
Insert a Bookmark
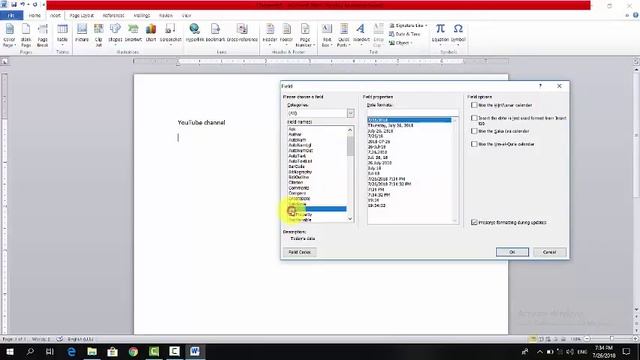tap(215, 33)
